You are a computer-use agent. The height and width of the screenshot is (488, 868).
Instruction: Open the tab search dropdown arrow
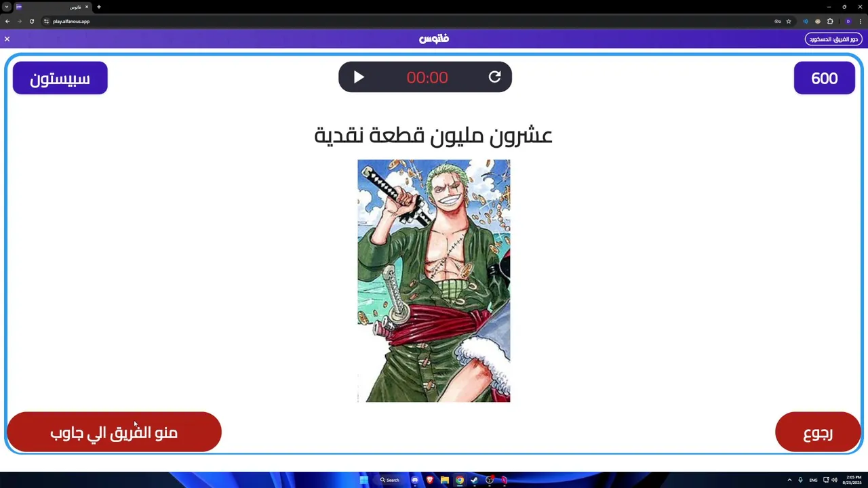[6, 7]
